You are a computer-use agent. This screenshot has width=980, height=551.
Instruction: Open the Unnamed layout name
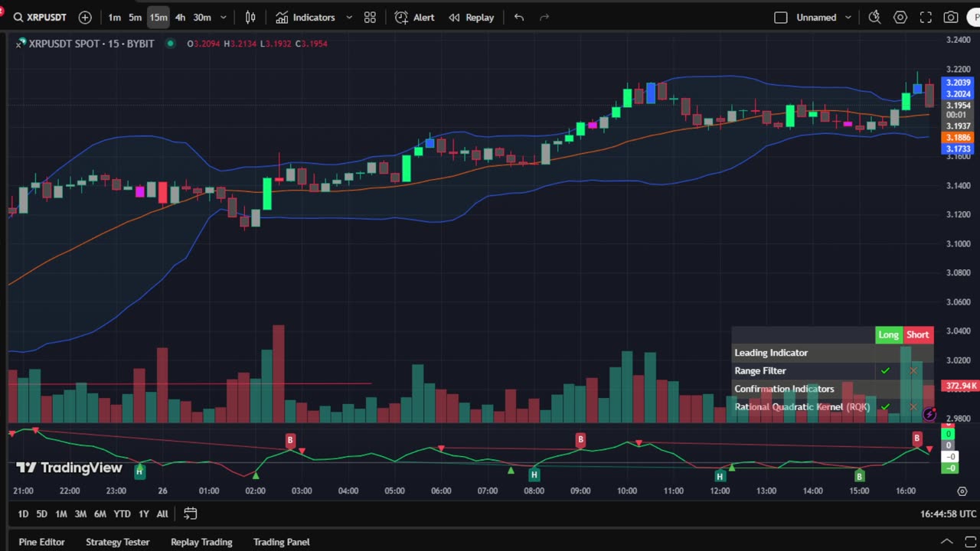click(816, 17)
